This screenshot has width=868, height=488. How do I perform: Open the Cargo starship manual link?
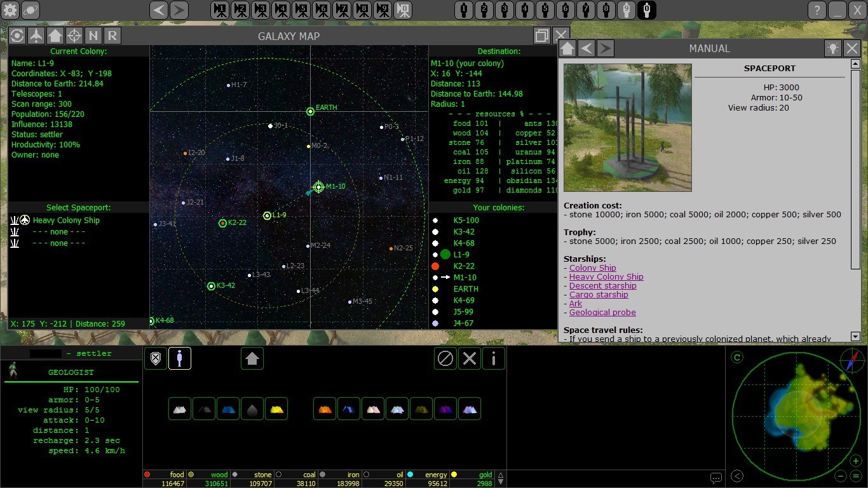[599, 295]
